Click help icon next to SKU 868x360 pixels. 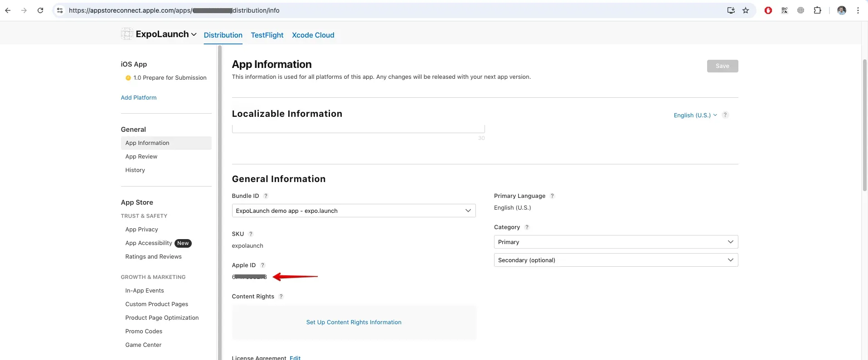click(x=251, y=234)
